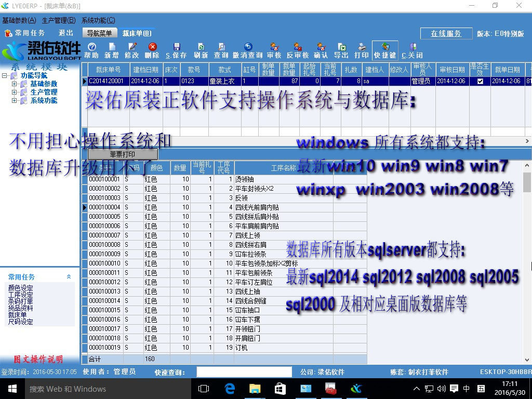Collapse the 常用任务 panel chevron
Viewport: 532px width, 399px height.
(69, 277)
